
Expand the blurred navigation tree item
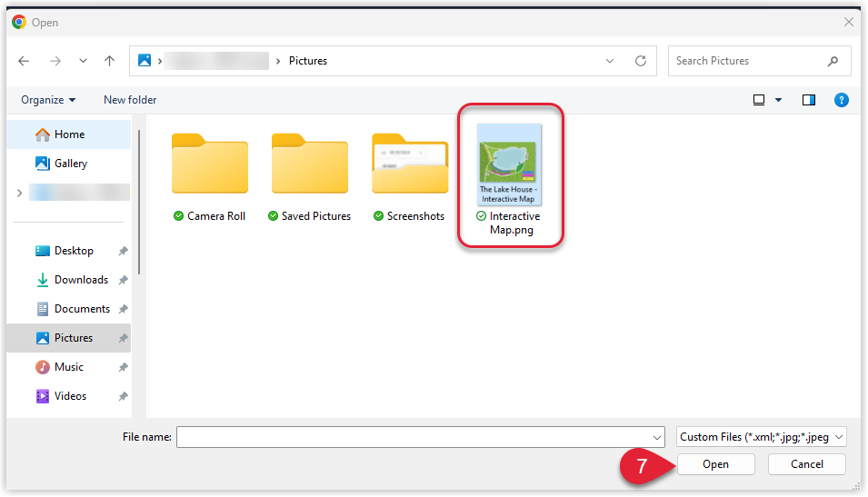coord(19,193)
